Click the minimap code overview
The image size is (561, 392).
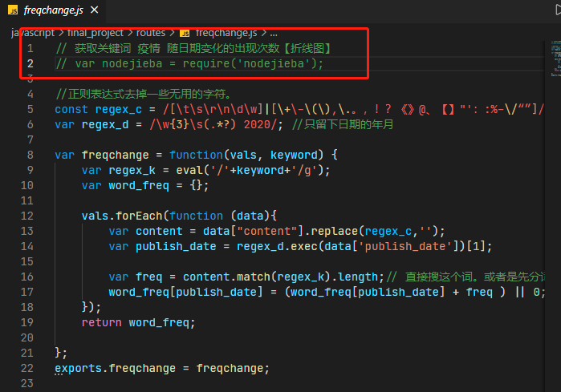555,59
